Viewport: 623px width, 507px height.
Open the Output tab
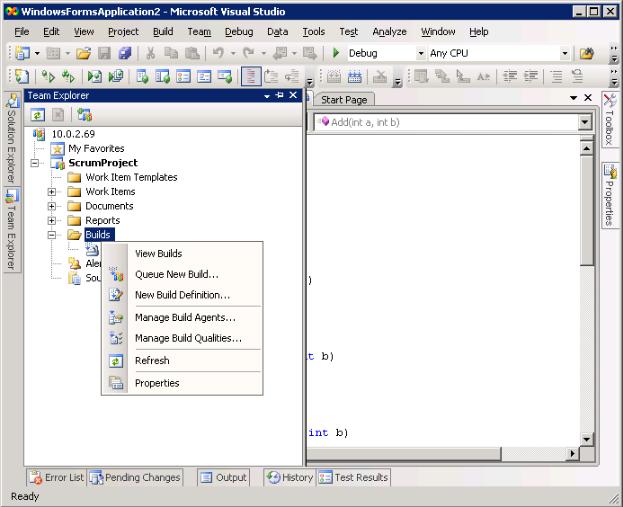[x=223, y=477]
